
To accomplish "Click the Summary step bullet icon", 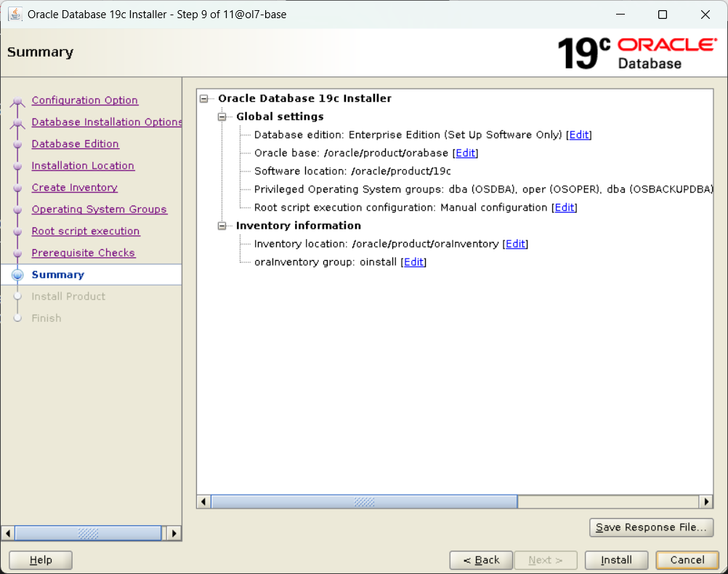I will (17, 275).
